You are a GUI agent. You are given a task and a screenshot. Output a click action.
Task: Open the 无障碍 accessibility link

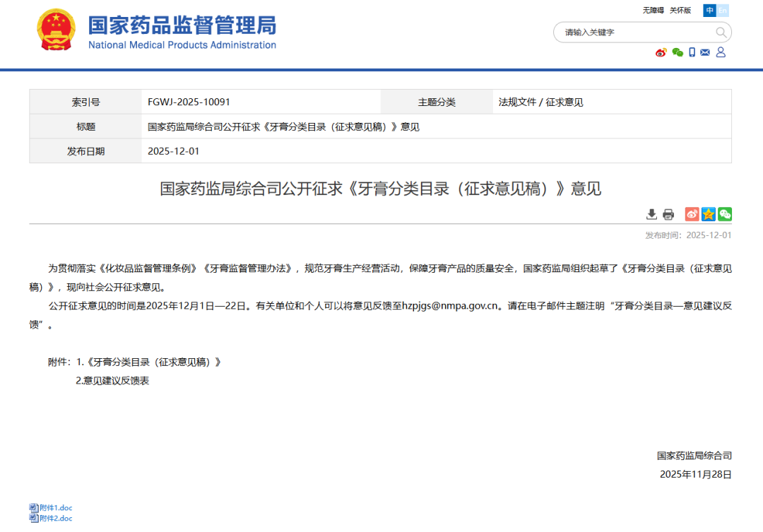[654, 10]
